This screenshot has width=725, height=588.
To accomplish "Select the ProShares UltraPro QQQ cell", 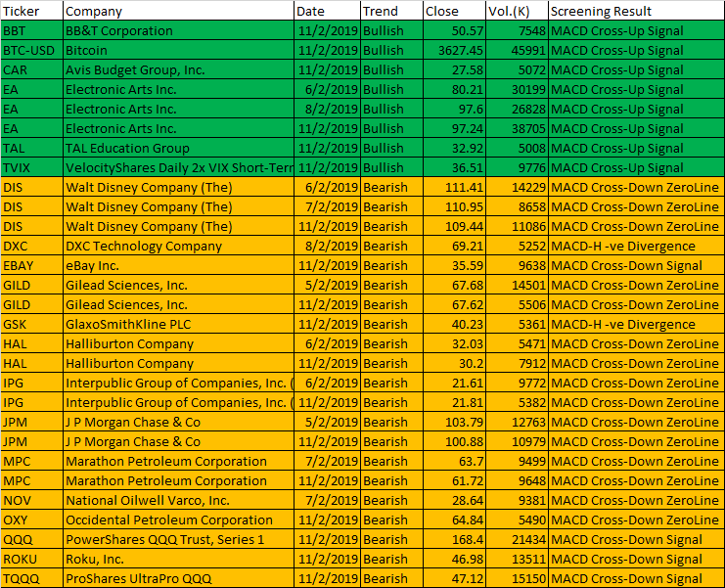I will (178, 578).
